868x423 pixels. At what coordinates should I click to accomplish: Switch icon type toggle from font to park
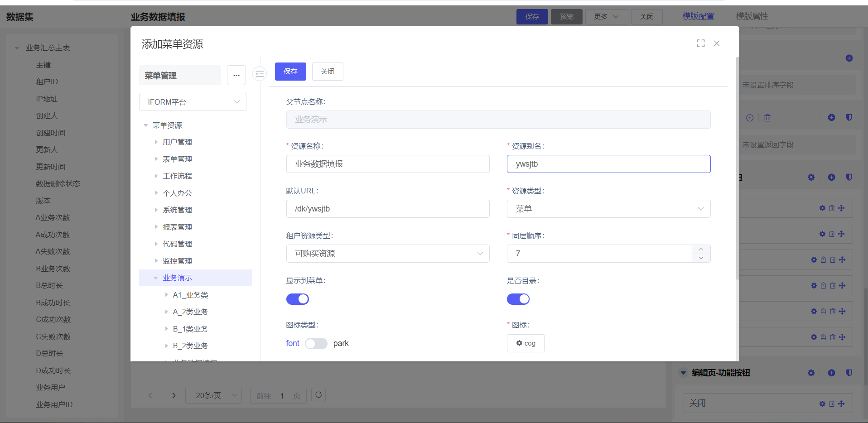[x=316, y=343]
